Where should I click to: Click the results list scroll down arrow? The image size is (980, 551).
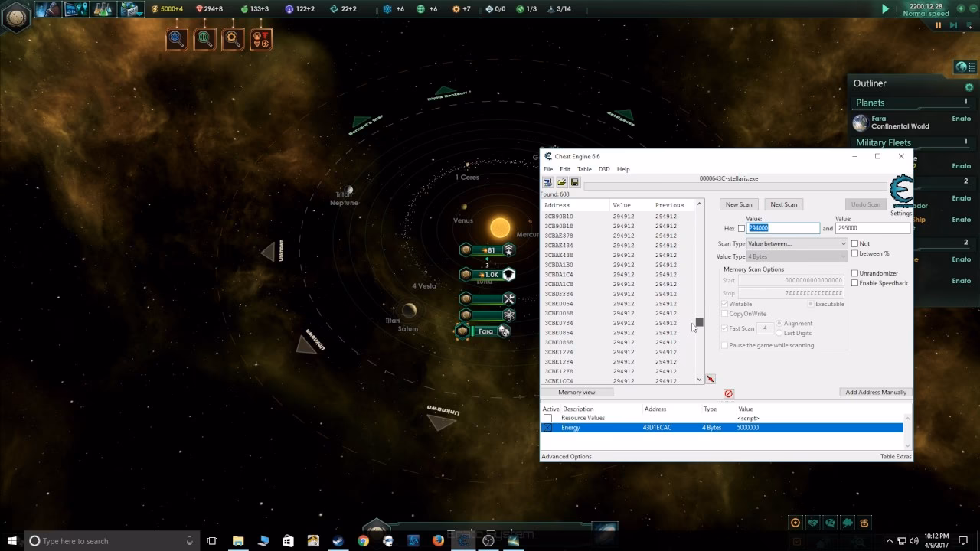(699, 380)
